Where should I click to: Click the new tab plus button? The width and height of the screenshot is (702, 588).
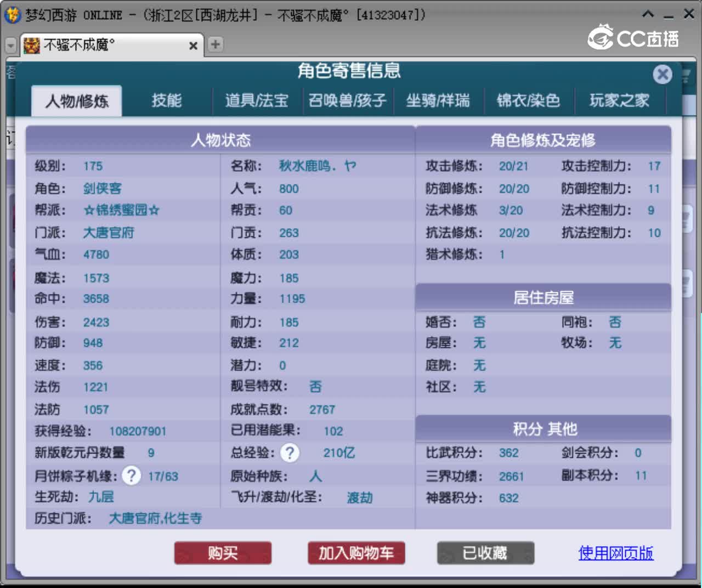tap(216, 44)
